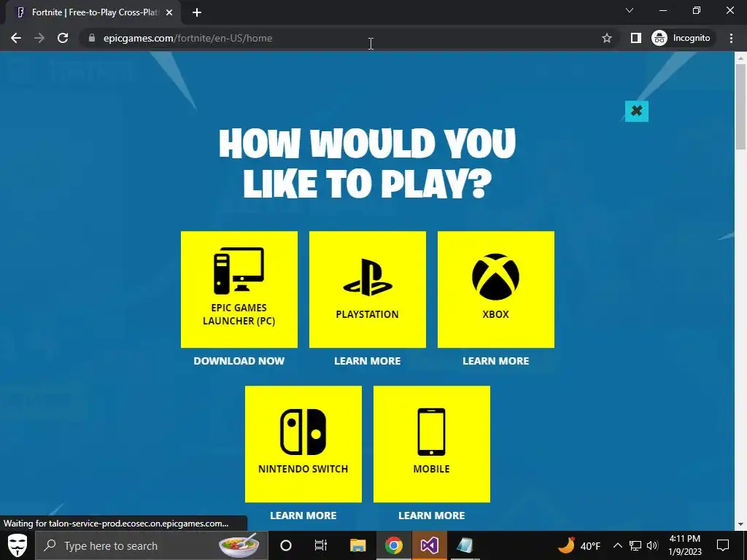Restore down the Chrome window
The image size is (747, 560).
pos(697,10)
